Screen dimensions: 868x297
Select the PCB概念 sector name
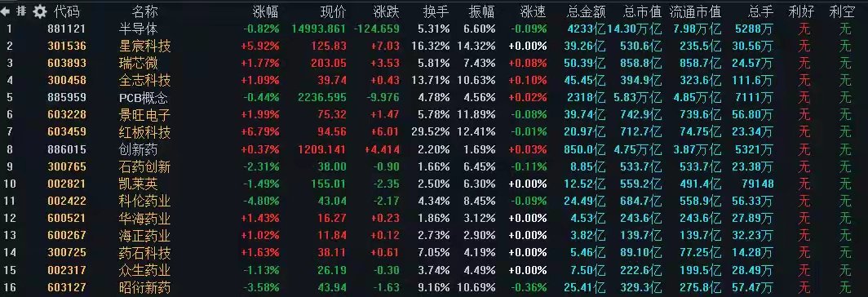[144, 98]
